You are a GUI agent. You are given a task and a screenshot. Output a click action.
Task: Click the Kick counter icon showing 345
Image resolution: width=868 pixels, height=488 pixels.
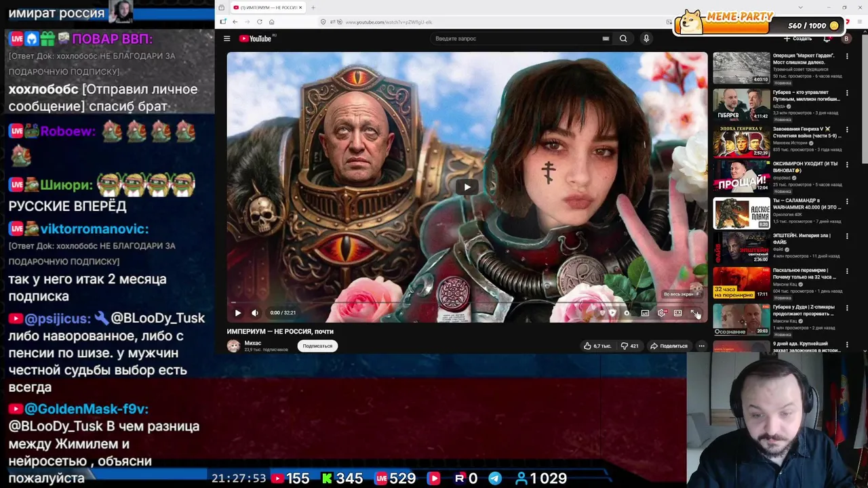[328, 479]
